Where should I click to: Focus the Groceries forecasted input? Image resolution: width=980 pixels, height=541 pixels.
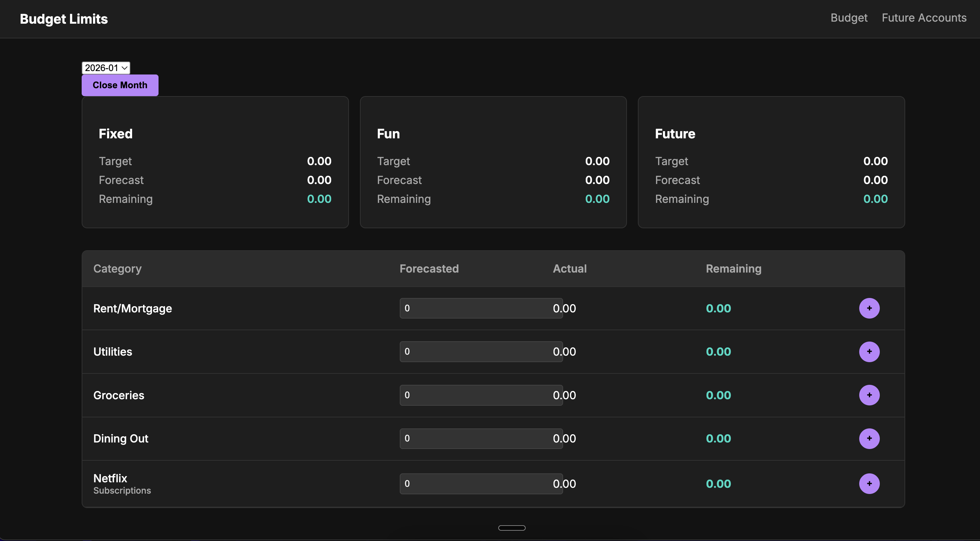point(481,395)
